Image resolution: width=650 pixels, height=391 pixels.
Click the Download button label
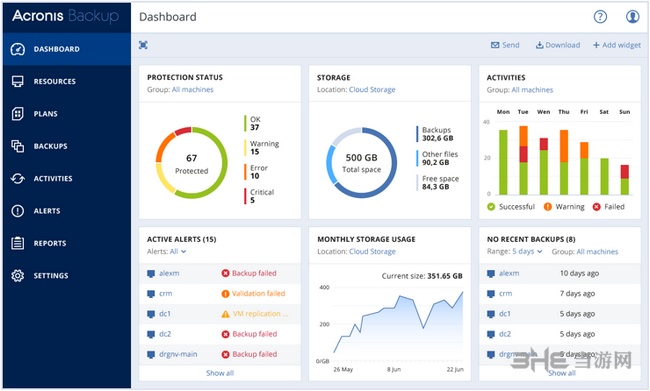(563, 45)
